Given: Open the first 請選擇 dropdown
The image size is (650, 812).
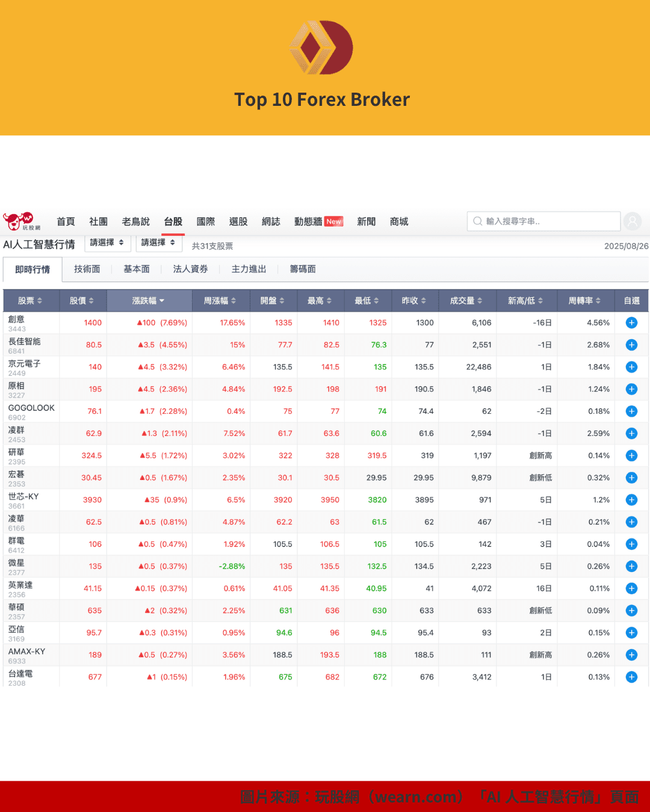Looking at the screenshot, I should 107,243.
